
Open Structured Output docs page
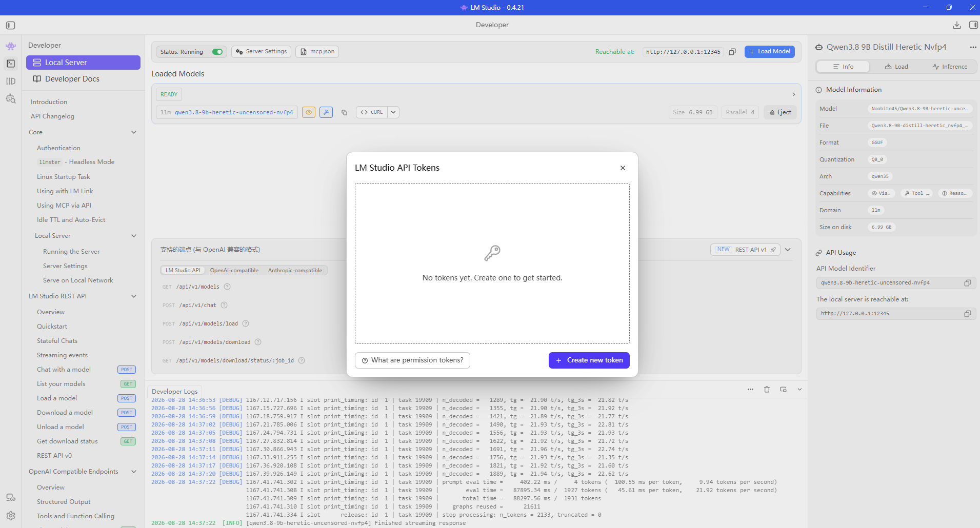coord(64,502)
